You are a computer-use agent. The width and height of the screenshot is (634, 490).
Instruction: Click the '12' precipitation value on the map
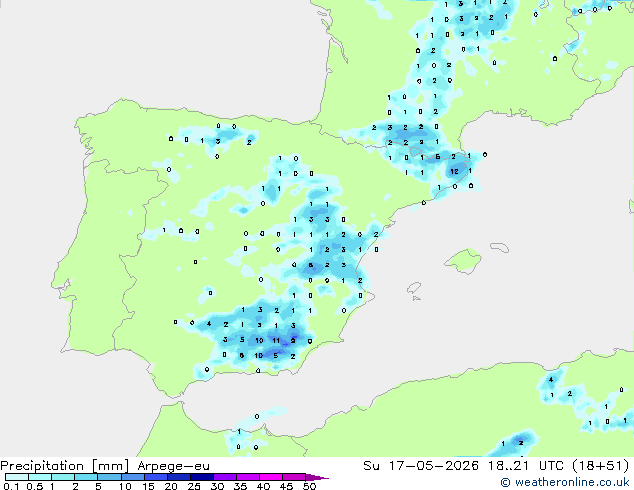coord(454,171)
